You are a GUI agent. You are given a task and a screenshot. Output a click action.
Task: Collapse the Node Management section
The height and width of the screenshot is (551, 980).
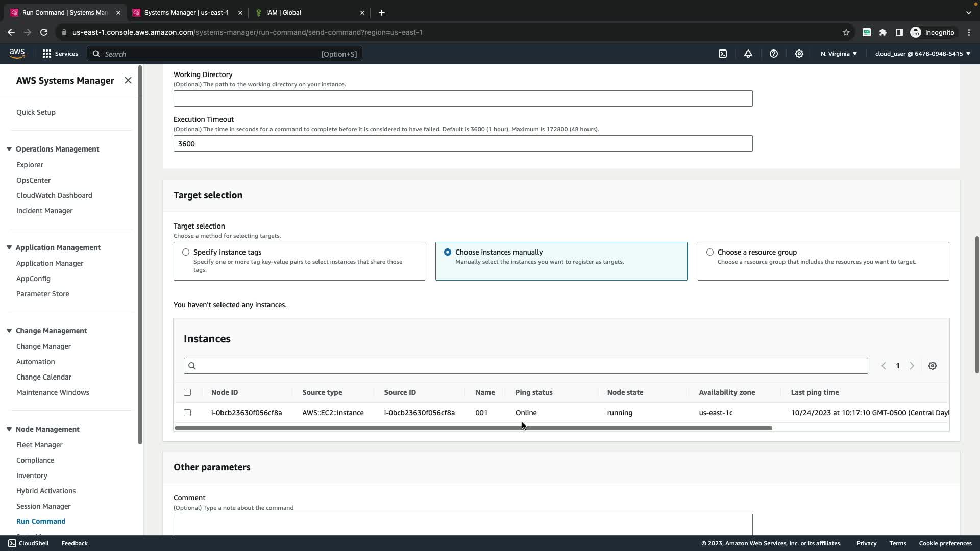pos(9,429)
